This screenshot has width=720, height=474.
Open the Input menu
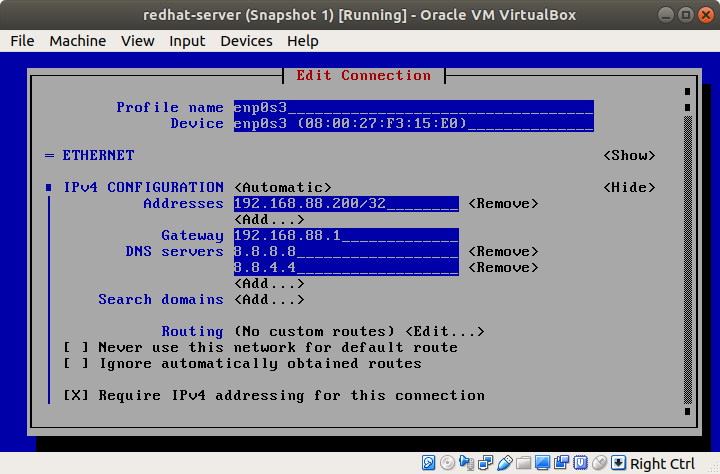[x=187, y=41]
